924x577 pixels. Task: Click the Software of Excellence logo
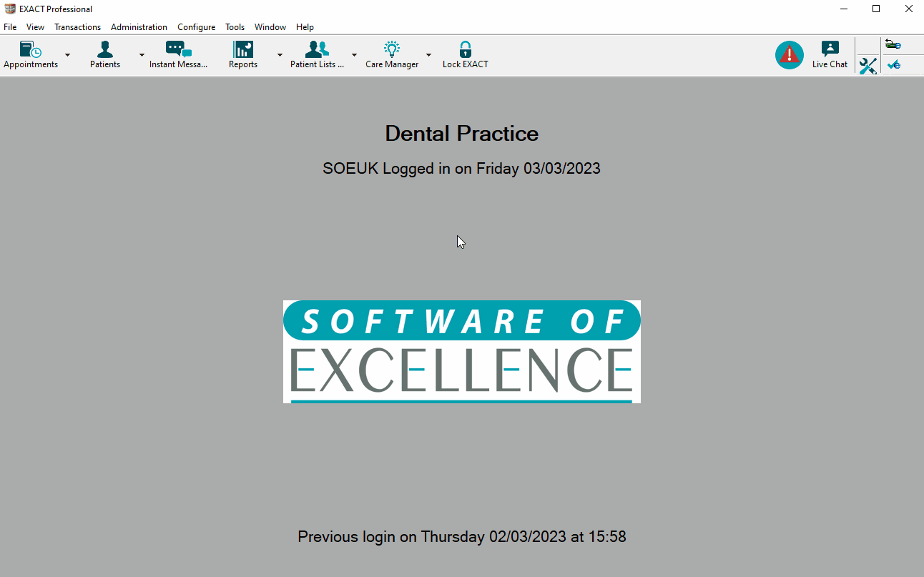tap(462, 352)
